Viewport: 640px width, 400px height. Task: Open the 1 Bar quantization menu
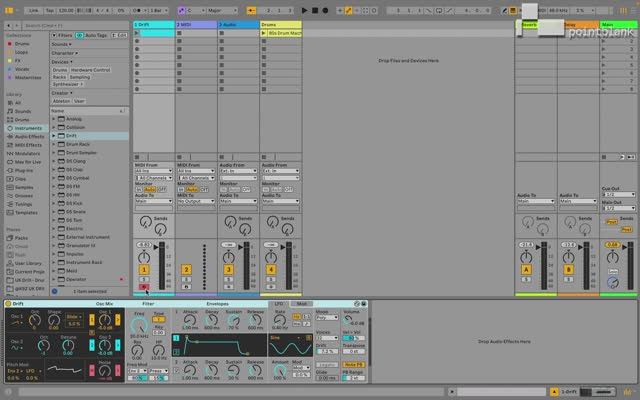(x=158, y=10)
